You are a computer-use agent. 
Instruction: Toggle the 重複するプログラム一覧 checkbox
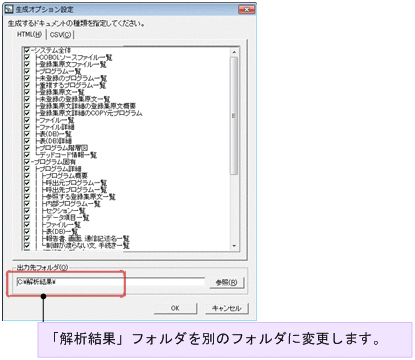click(27, 85)
